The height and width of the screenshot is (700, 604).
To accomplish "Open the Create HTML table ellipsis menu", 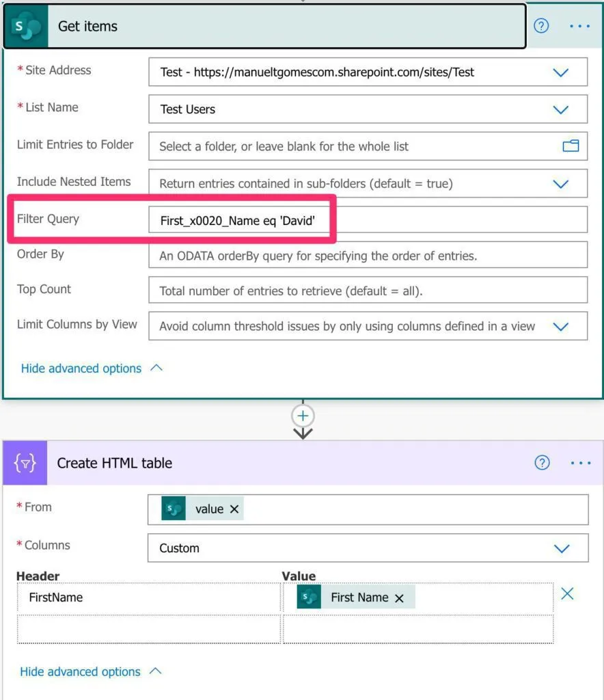I will 580,463.
